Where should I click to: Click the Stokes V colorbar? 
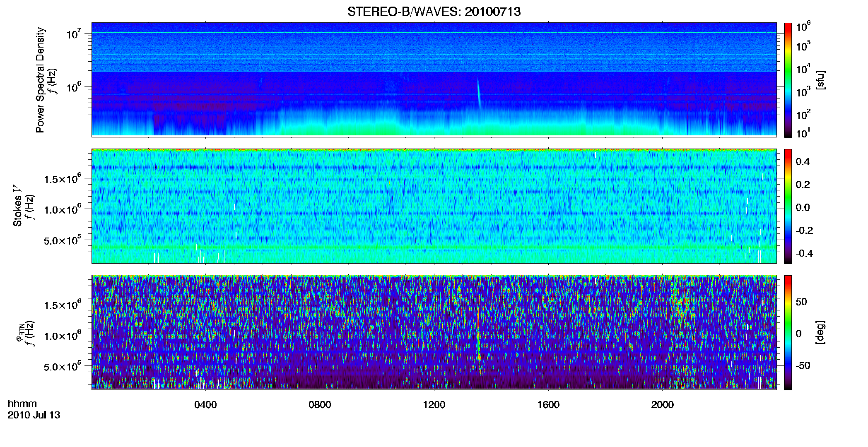(788, 206)
